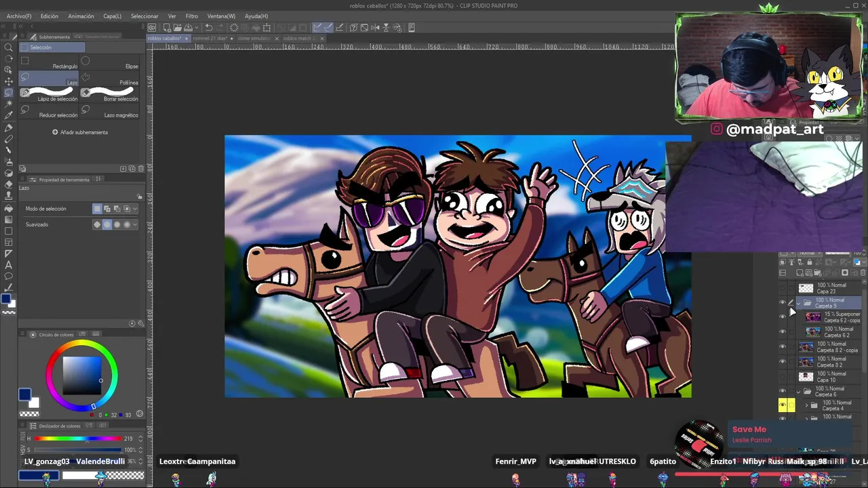Click the Open file folder icon
The image size is (868, 488).
pyautogui.click(x=176, y=28)
